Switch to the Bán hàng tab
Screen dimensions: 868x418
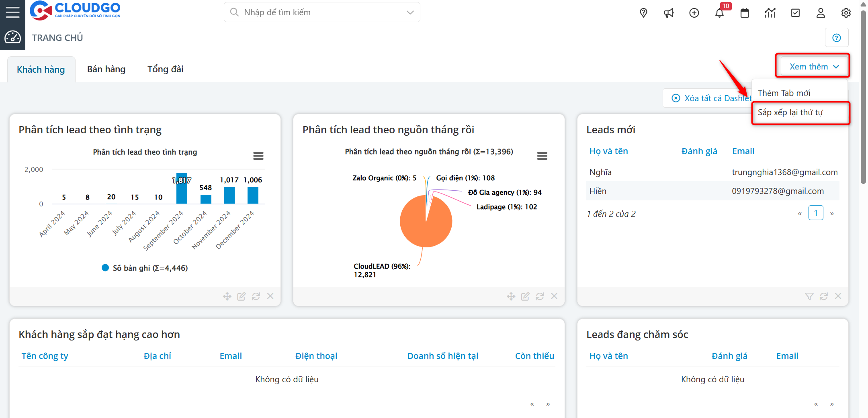click(106, 69)
